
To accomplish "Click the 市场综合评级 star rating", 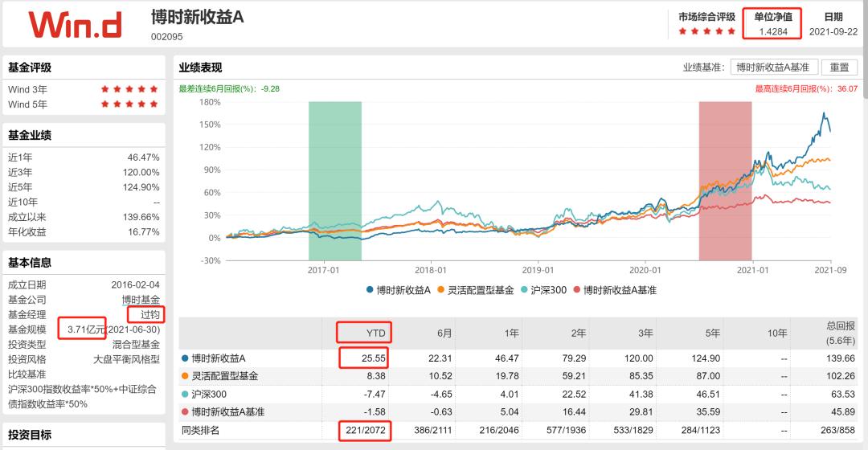I will [707, 31].
